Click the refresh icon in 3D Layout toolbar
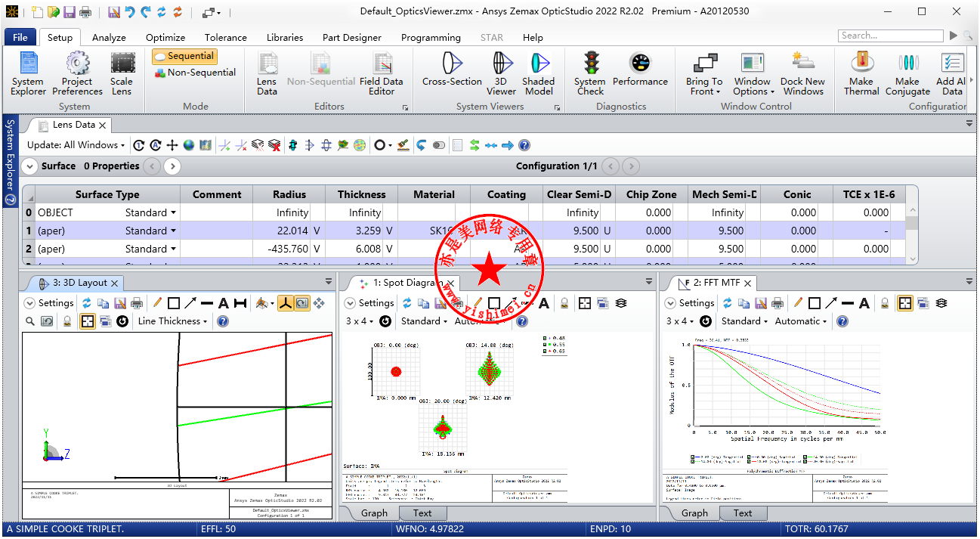 click(87, 303)
